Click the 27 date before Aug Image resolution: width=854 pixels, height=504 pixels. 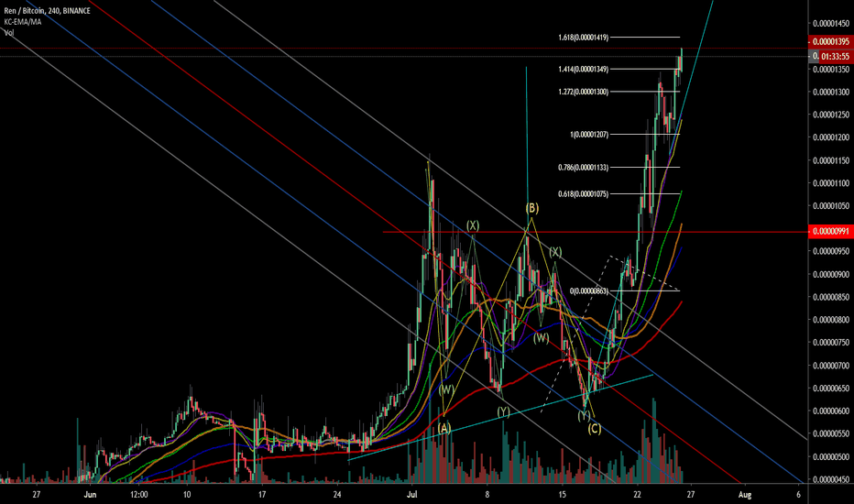(x=690, y=495)
